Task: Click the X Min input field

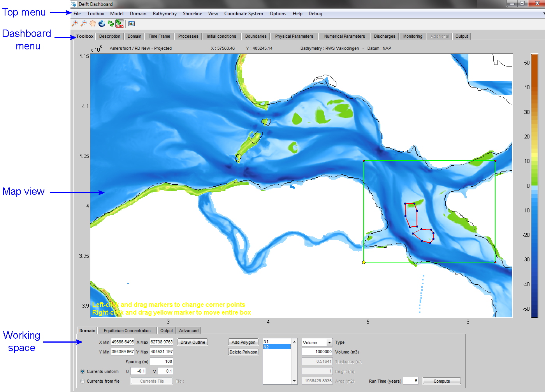Action: tap(123, 342)
